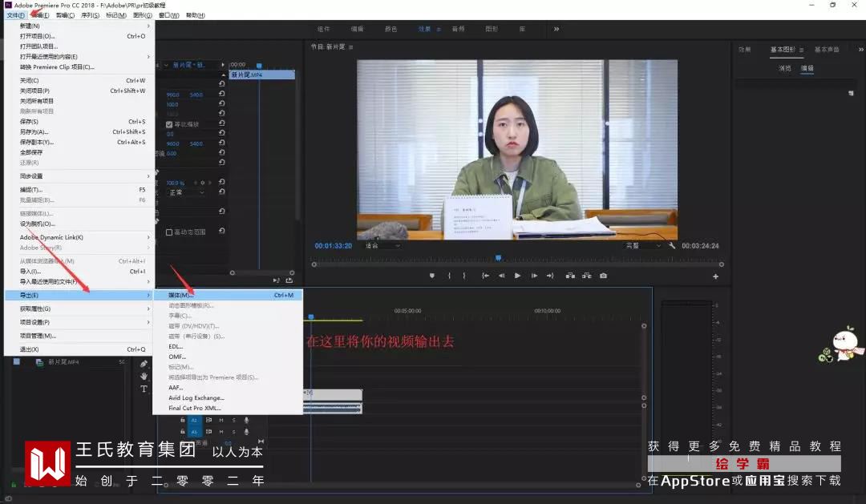
Task: Choose Final Cut Pro XML... export option
Action: click(x=228, y=408)
